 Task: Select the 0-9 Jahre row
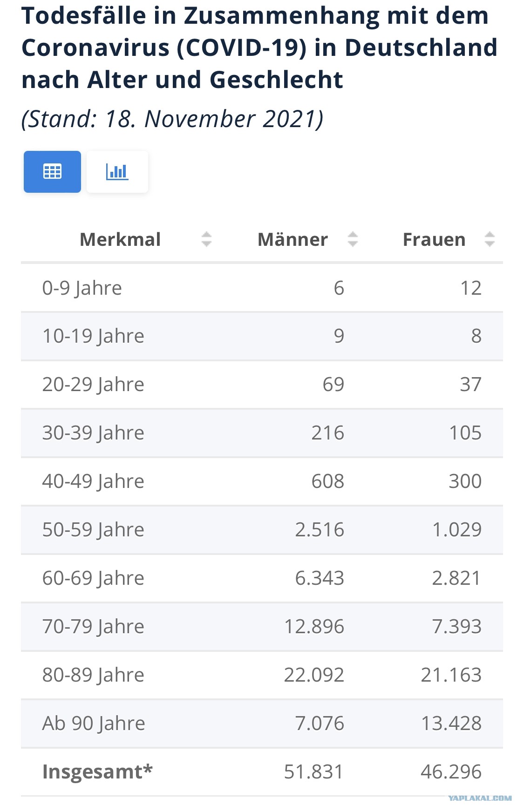click(x=262, y=288)
